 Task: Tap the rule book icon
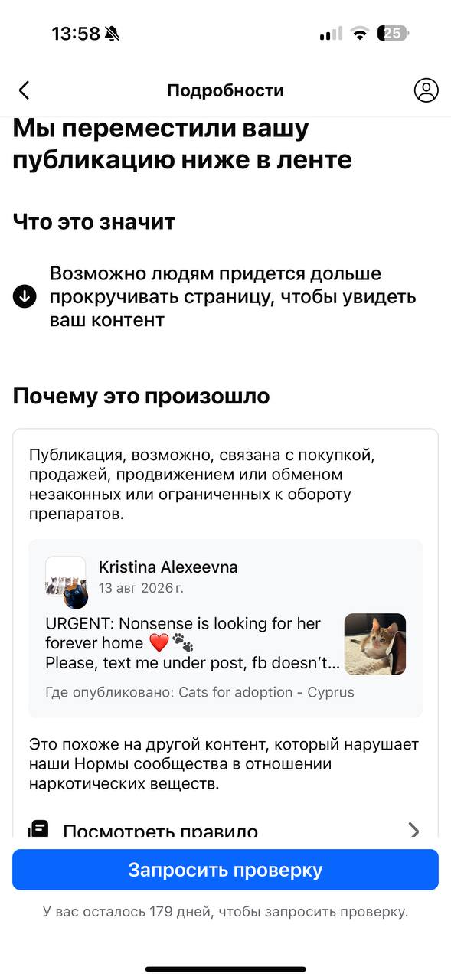click(38, 830)
